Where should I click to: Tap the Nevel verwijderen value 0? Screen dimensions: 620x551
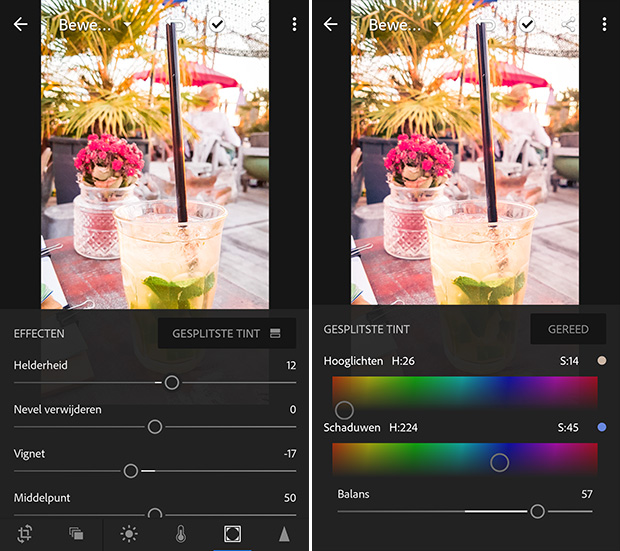point(293,409)
